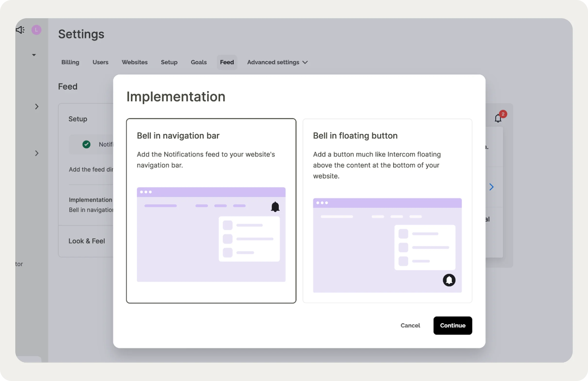Screen dimensions: 588x381
Task: Click the bell icon in the floating button preview
Action: [449, 280]
